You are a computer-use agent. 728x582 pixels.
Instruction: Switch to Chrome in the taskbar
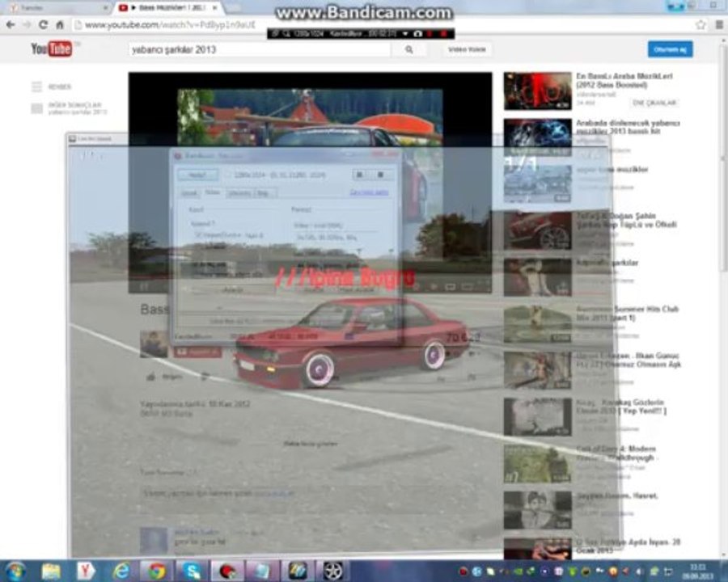point(157,571)
